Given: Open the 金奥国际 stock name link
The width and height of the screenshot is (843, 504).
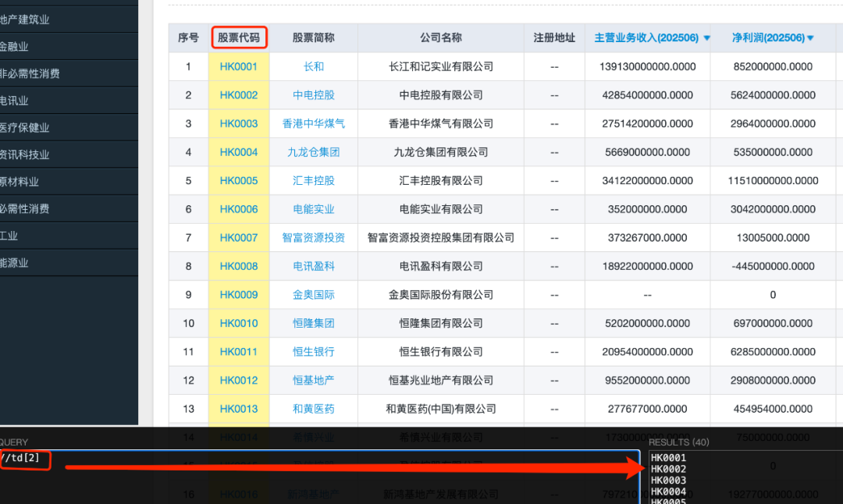Looking at the screenshot, I should [x=314, y=294].
